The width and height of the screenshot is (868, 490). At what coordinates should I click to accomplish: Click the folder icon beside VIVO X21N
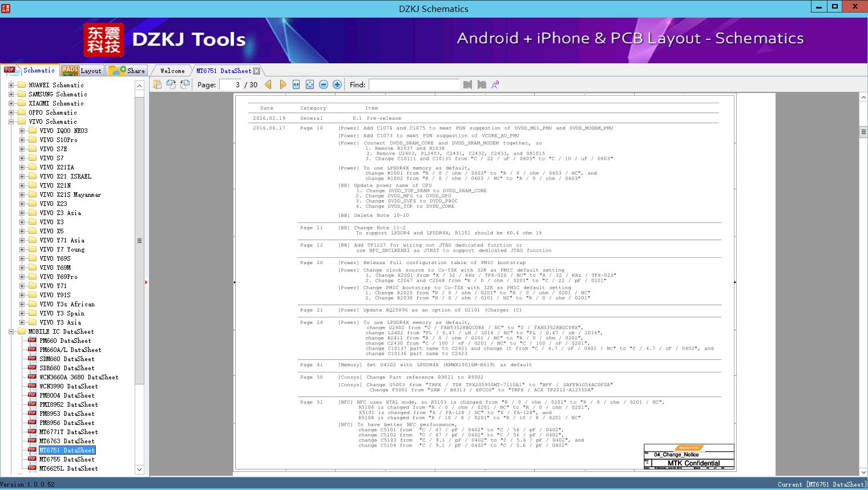click(x=33, y=185)
